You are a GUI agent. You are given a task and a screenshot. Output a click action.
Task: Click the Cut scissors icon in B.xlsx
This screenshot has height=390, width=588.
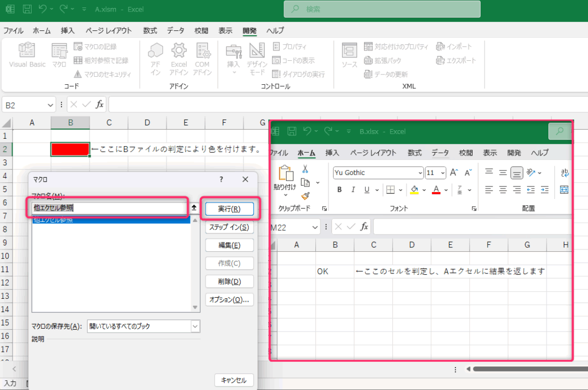[305, 169]
